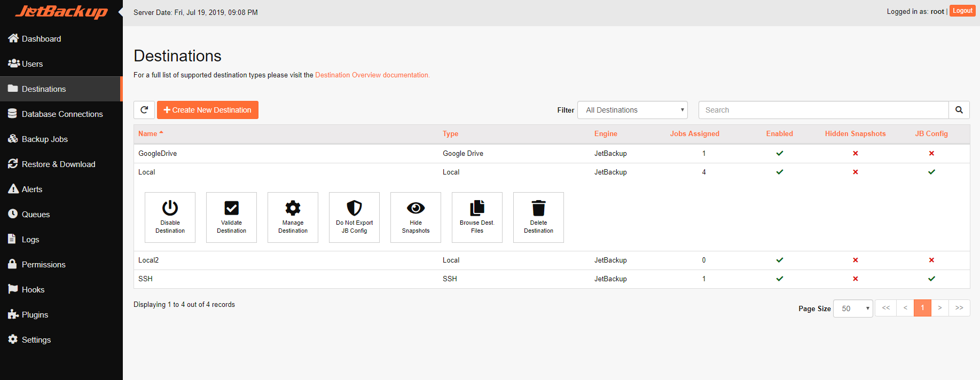This screenshot has width=980, height=380.
Task: Click the Backup Jobs cubes icon
Action: 13,139
